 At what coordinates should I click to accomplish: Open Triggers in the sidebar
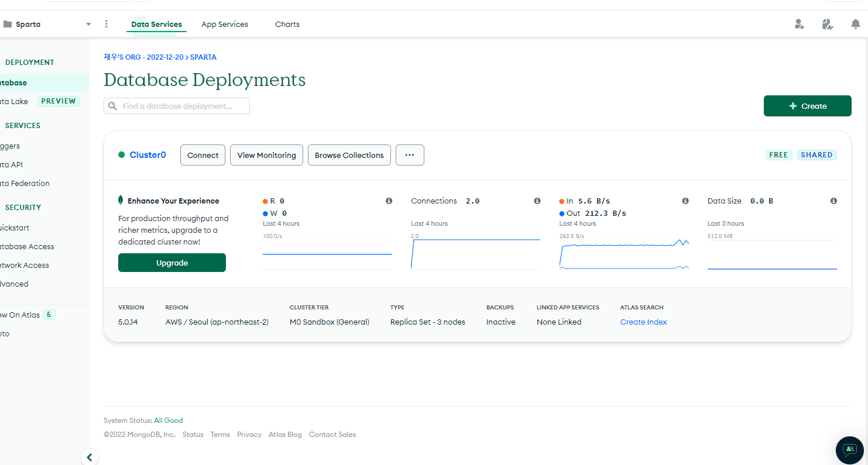(x=10, y=146)
